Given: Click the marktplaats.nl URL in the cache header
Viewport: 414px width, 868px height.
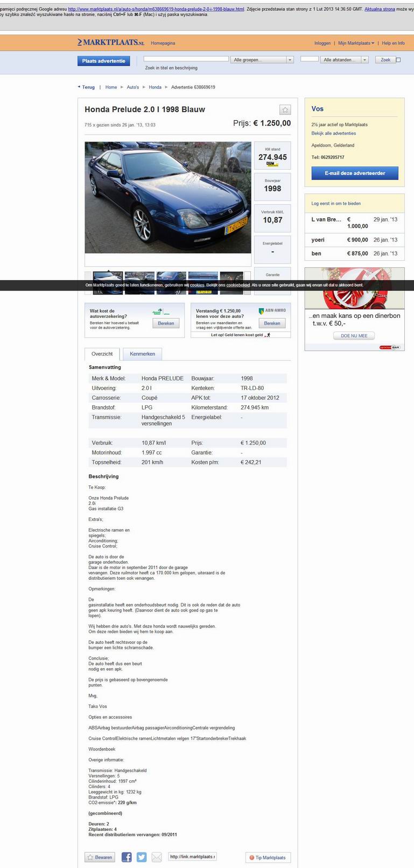Looking at the screenshot, I should point(156,9).
